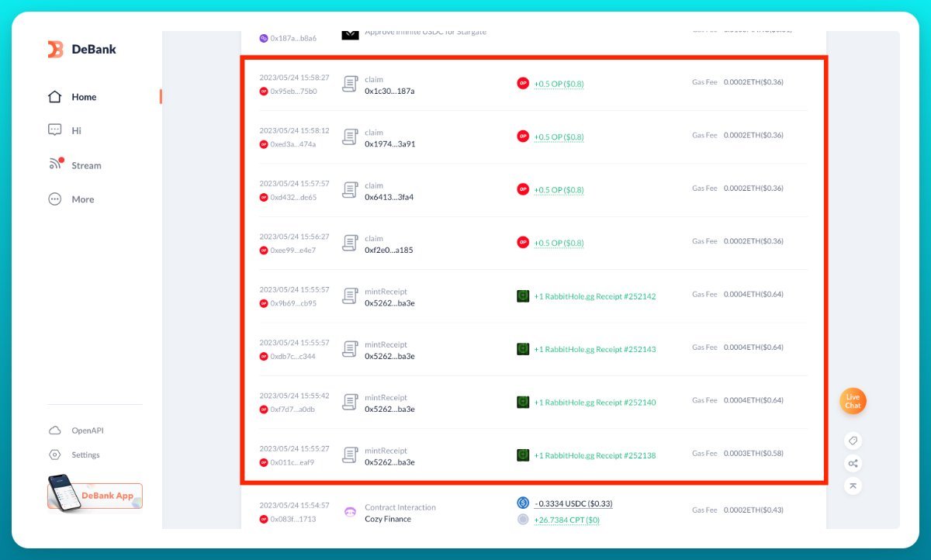
Task: Click OP token icon in 15:58:12 row
Action: pos(523,136)
